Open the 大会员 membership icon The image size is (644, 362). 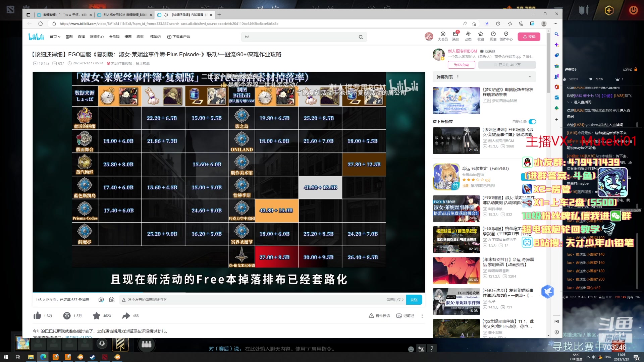pyautogui.click(x=443, y=36)
